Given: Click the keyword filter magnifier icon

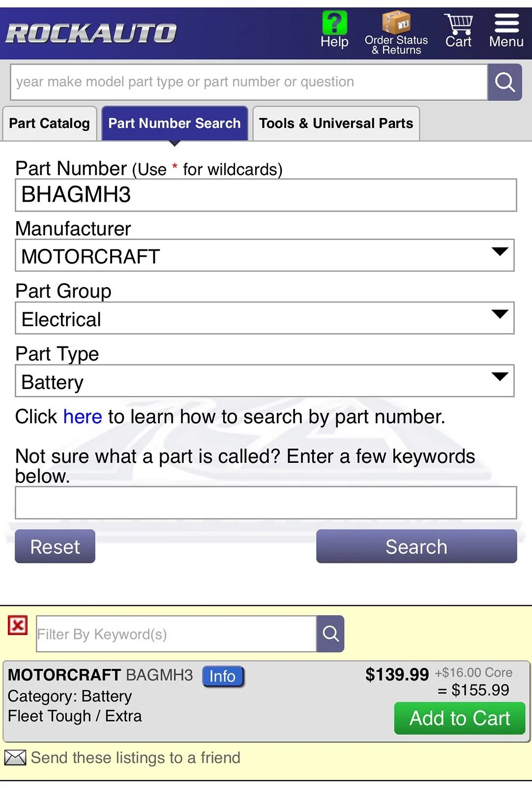Looking at the screenshot, I should click(330, 634).
